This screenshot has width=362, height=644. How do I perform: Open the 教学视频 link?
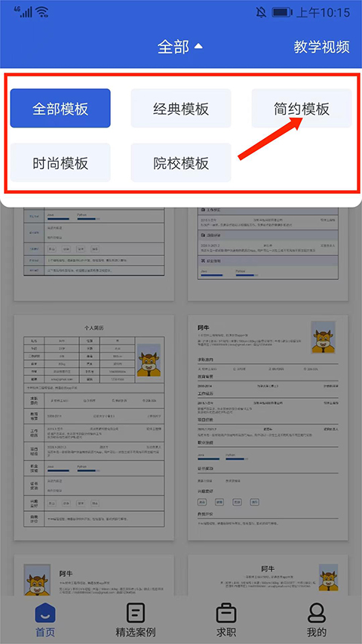(322, 47)
